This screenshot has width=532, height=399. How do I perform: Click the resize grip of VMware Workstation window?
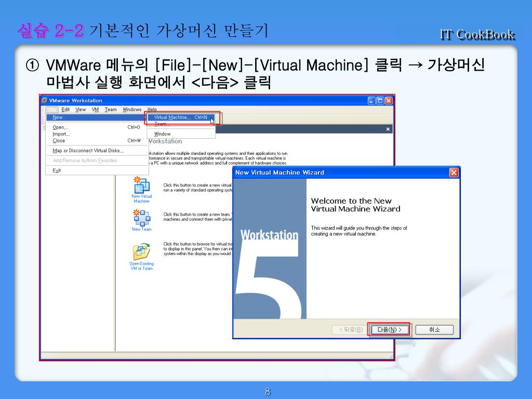tap(391, 356)
